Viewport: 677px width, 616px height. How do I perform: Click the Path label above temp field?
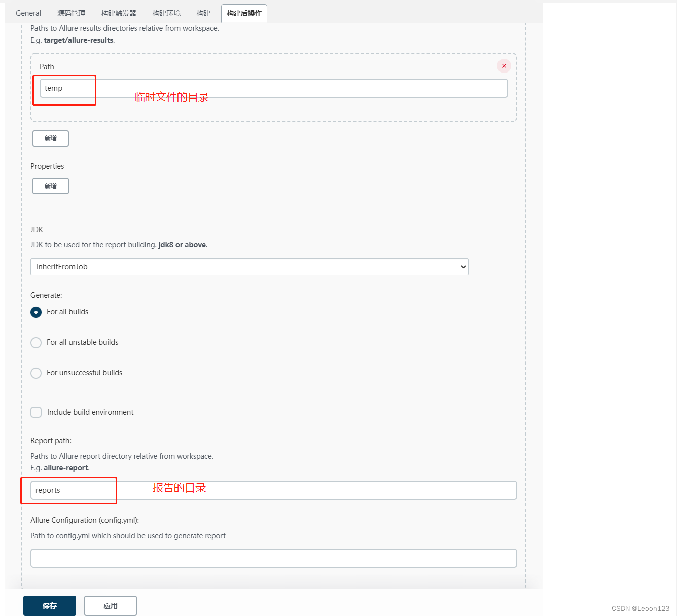pyautogui.click(x=47, y=67)
